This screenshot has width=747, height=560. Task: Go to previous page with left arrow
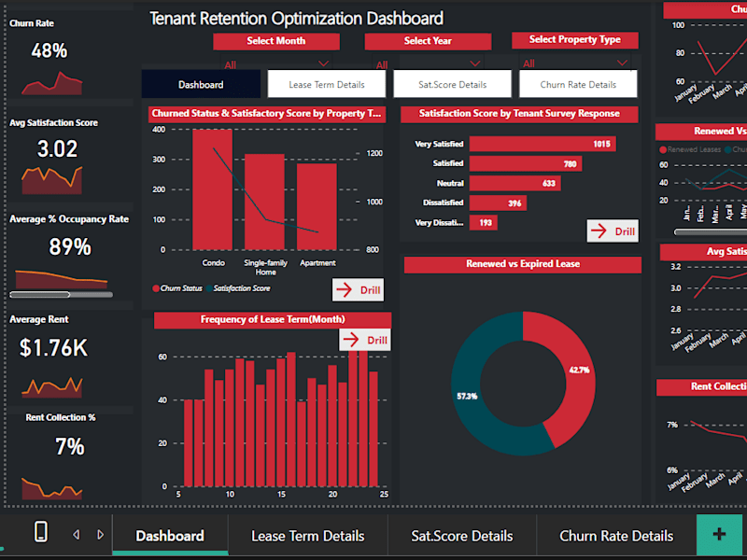point(77,535)
